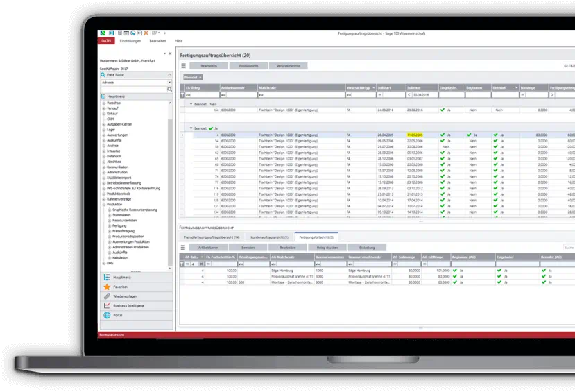Click the highlighted Sollende date 11.05.2005
The image size is (575, 392).
point(415,135)
